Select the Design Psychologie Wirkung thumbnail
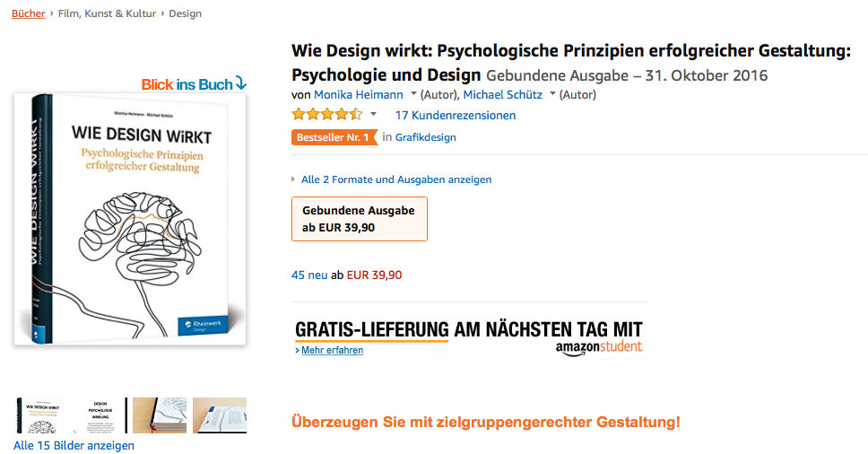This screenshot has width=868, height=454. tap(100, 415)
